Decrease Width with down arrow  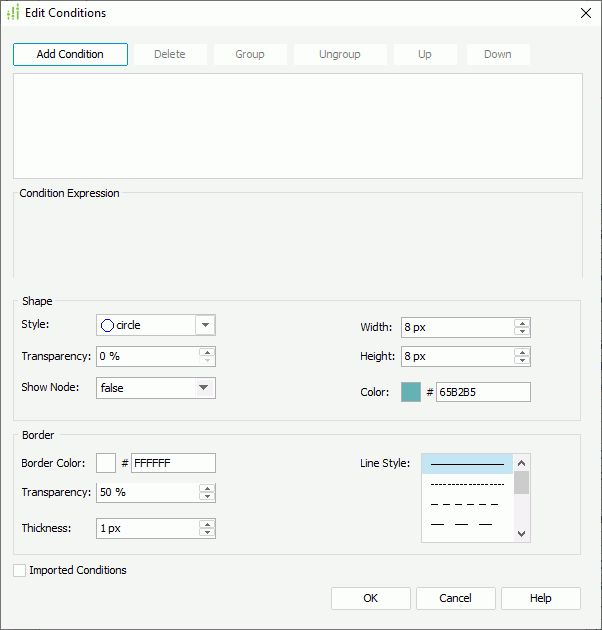(x=522, y=331)
